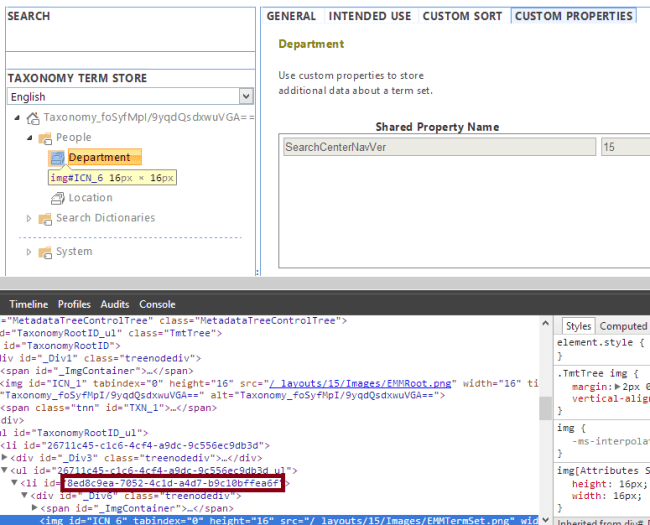The width and height of the screenshot is (650, 525).
Task: Collapse the People group node
Action: coord(29,138)
